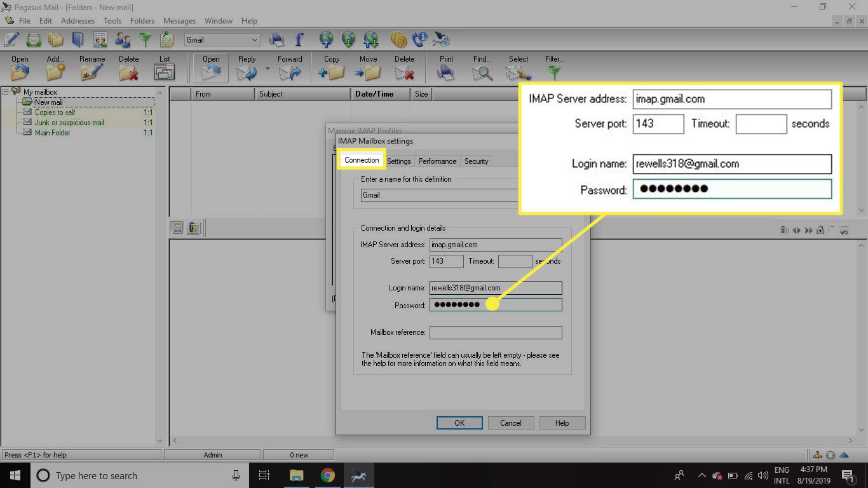The height and width of the screenshot is (488, 868).
Task: Delete message using envelope red-X icon
Action: 404,67
